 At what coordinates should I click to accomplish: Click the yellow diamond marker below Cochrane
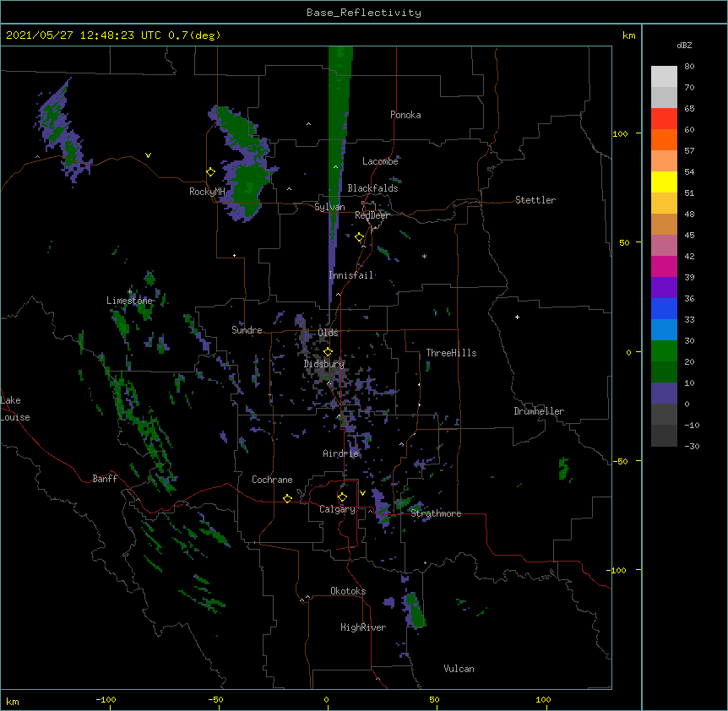tap(287, 498)
